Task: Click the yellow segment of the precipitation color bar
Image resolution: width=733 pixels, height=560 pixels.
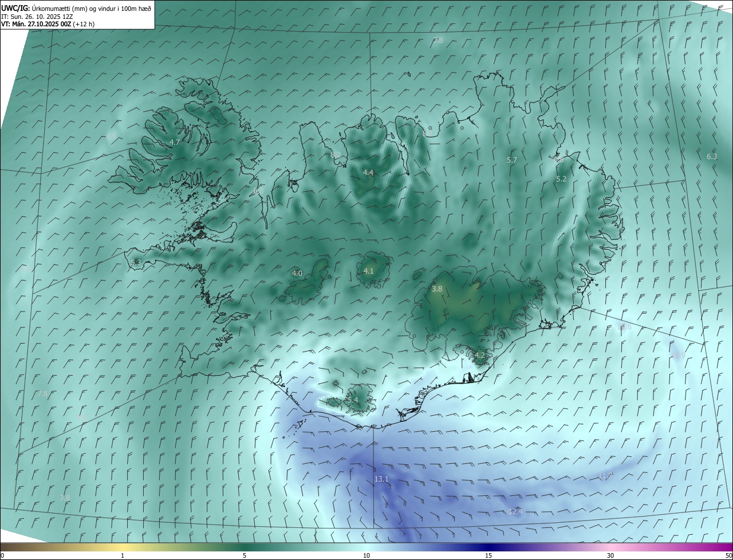Action: pos(123,547)
